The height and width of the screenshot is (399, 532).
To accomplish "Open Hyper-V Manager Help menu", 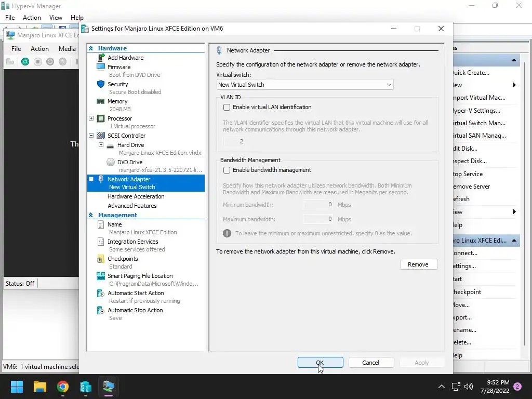I will click(77, 18).
